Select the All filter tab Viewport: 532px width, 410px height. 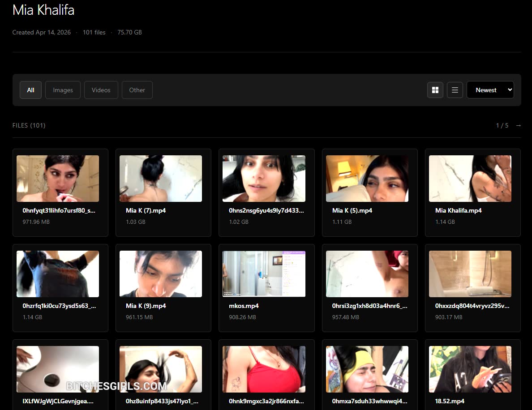tap(30, 90)
